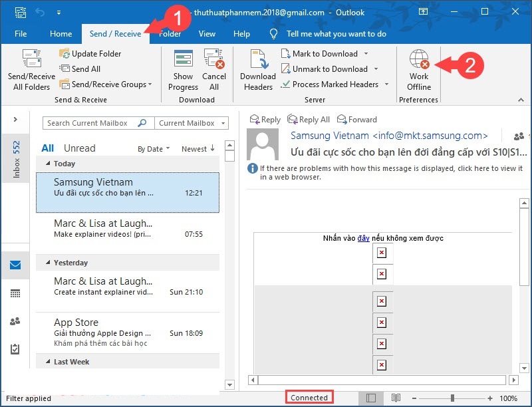Click the view in web browser info bar
The width and height of the screenshot is (532, 407).
(x=386, y=172)
